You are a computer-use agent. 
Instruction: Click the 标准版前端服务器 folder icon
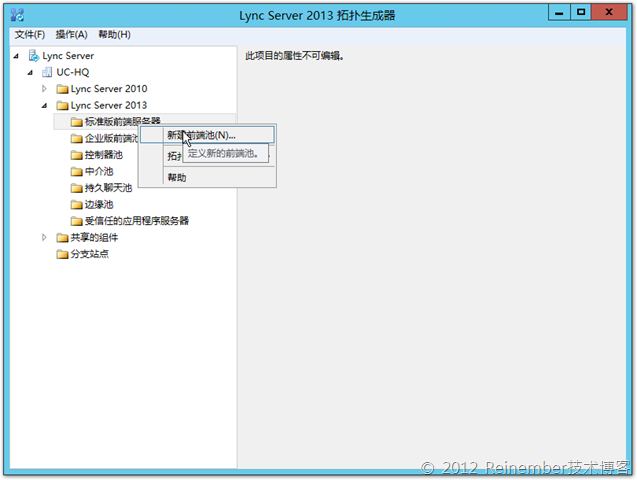76,122
